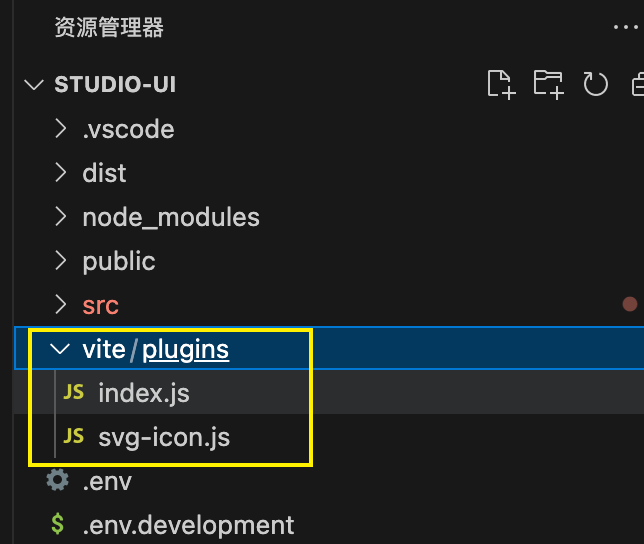644x544 pixels.
Task: Select the .vscode folder name
Action: pos(129,129)
